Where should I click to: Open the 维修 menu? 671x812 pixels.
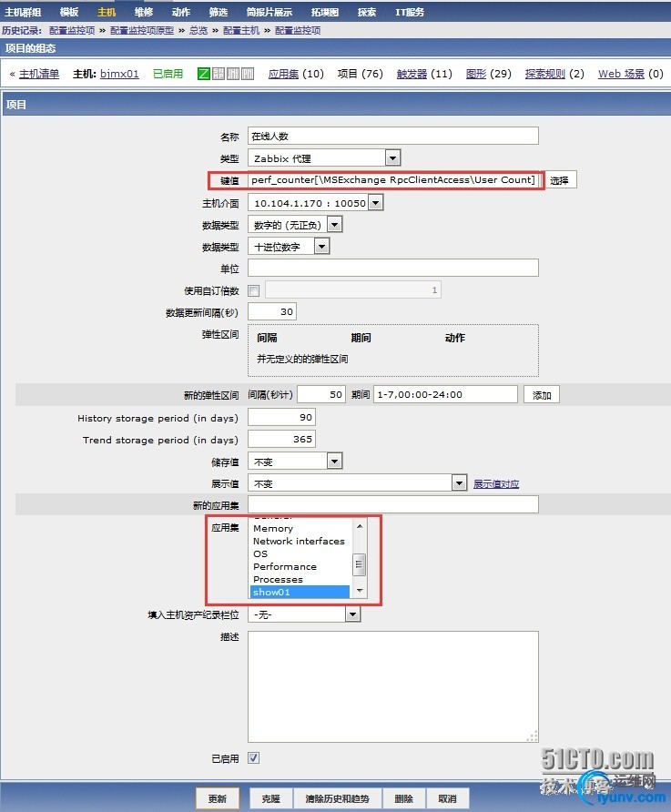coord(144,12)
